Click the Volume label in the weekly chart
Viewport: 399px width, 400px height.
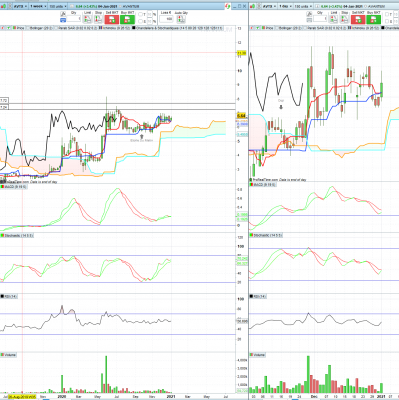coord(10,355)
